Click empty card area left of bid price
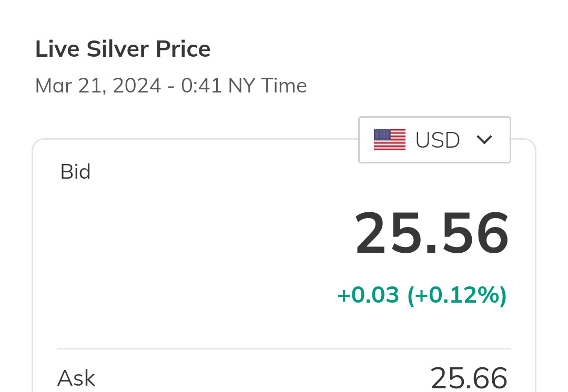Viewport: 568px width, 392px height. click(184, 236)
